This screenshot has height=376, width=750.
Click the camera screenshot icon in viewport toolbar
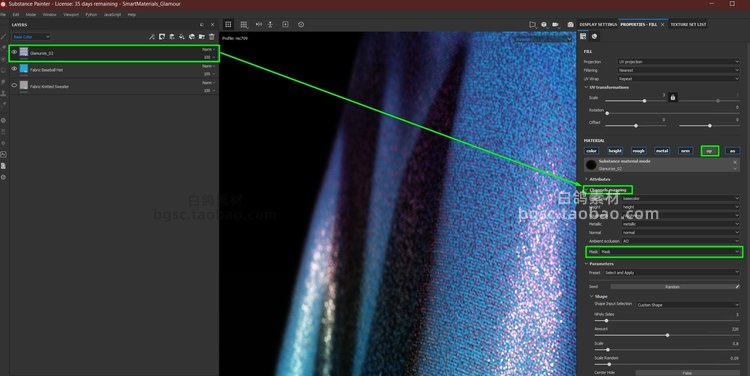570,24
